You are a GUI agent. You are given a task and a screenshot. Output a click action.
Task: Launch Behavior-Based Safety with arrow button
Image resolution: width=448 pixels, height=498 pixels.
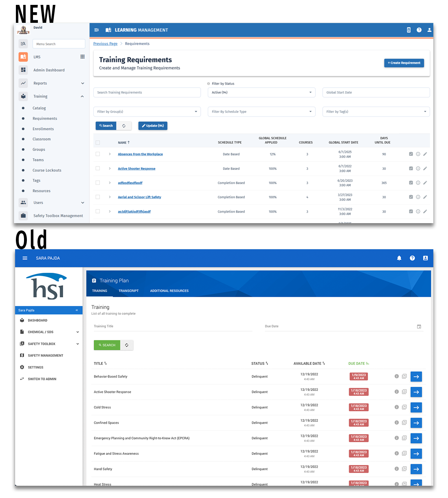pyautogui.click(x=416, y=377)
